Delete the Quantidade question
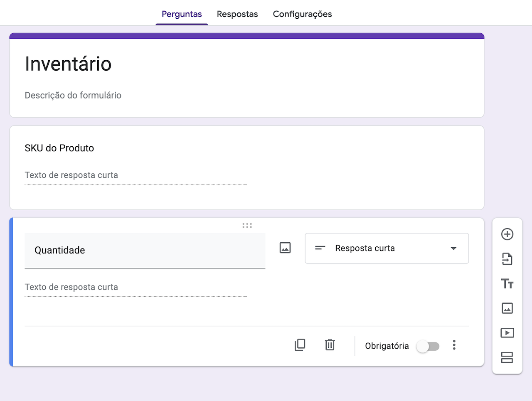The height and width of the screenshot is (401, 532). (x=330, y=345)
